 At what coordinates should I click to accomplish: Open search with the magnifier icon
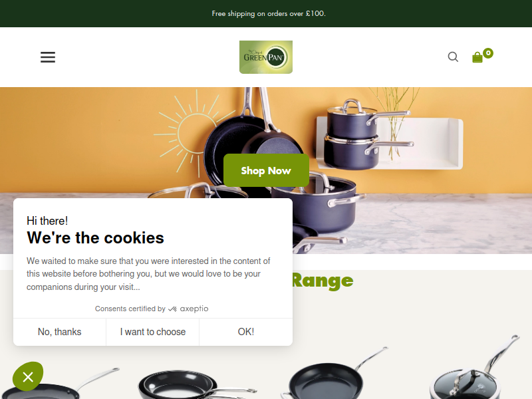pos(453,57)
